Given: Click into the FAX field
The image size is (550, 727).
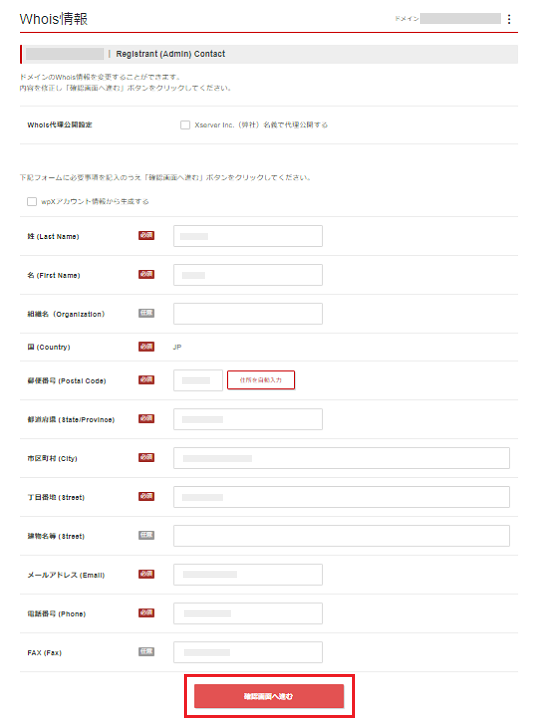Looking at the screenshot, I should click(248, 652).
